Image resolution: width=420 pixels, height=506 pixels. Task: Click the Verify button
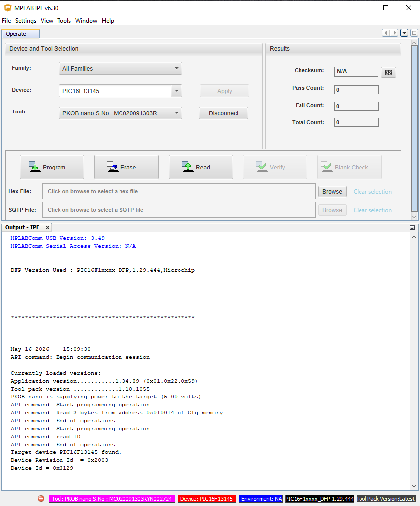(275, 167)
